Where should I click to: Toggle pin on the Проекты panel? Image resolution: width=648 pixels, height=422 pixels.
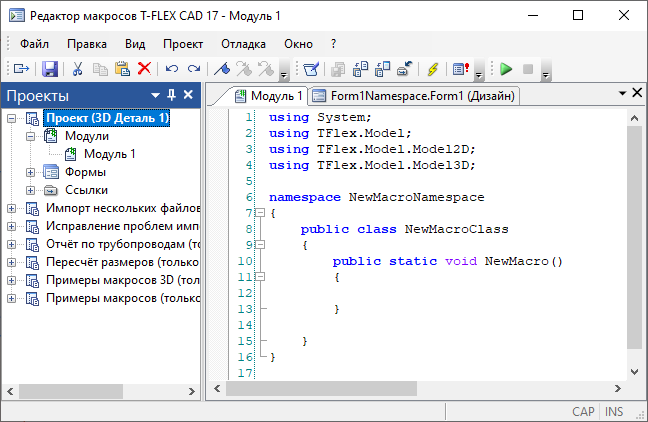[x=171, y=95]
